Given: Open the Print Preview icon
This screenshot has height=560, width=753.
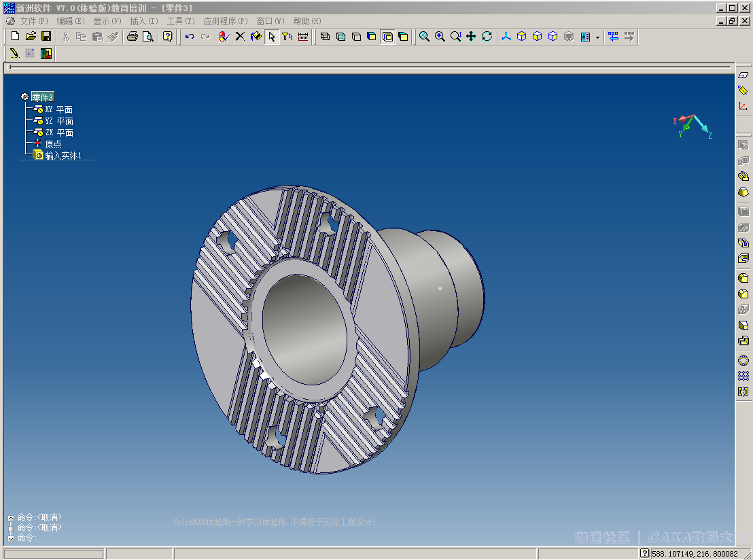Looking at the screenshot, I should click(147, 37).
